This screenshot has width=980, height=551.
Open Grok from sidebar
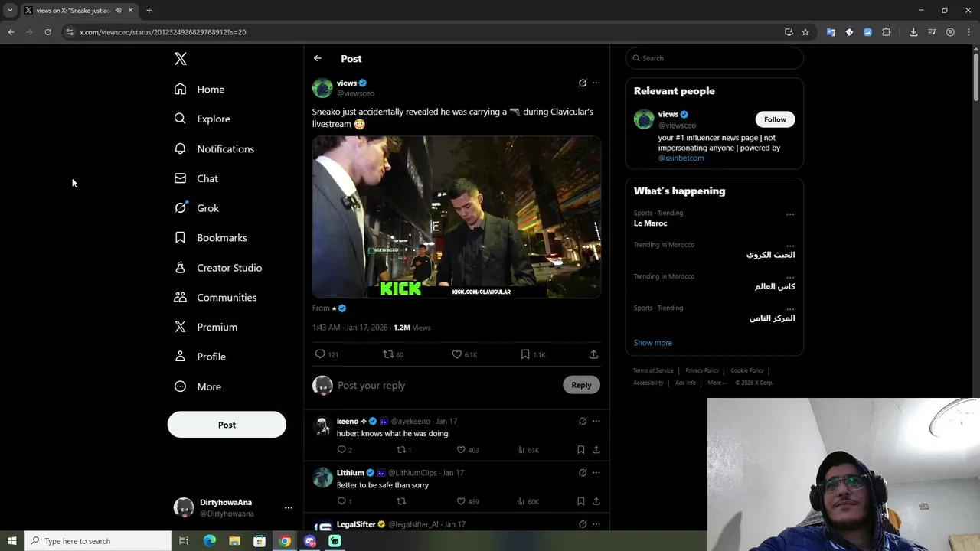[x=197, y=208]
